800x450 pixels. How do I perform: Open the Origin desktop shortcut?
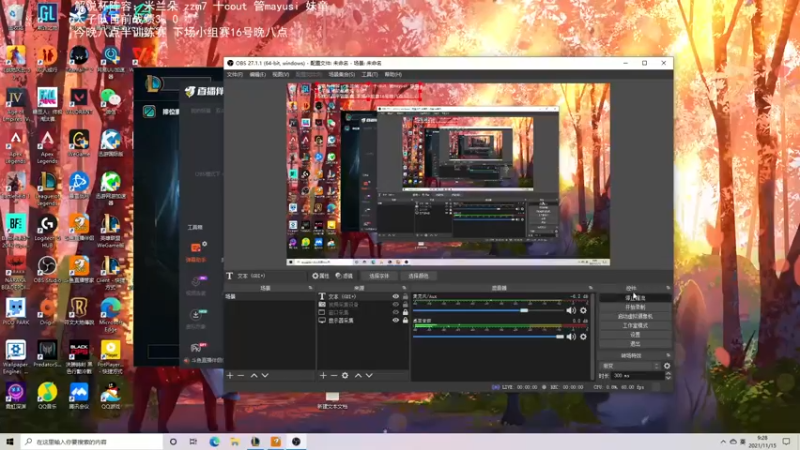click(x=47, y=312)
